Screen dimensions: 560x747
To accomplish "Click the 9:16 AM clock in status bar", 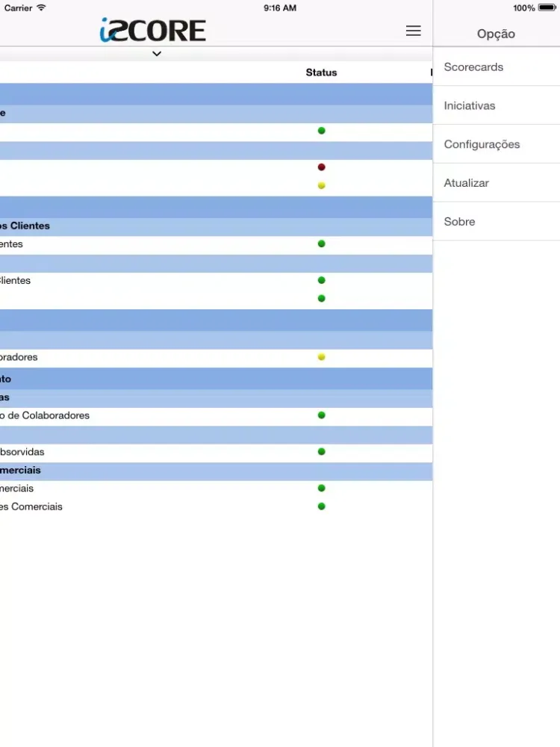I will [280, 8].
